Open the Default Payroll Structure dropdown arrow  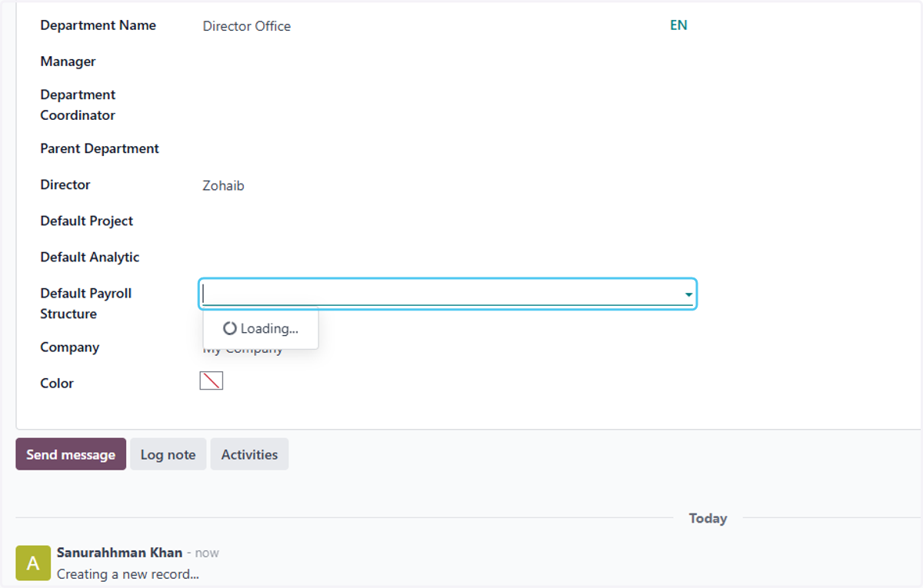pyautogui.click(x=688, y=294)
